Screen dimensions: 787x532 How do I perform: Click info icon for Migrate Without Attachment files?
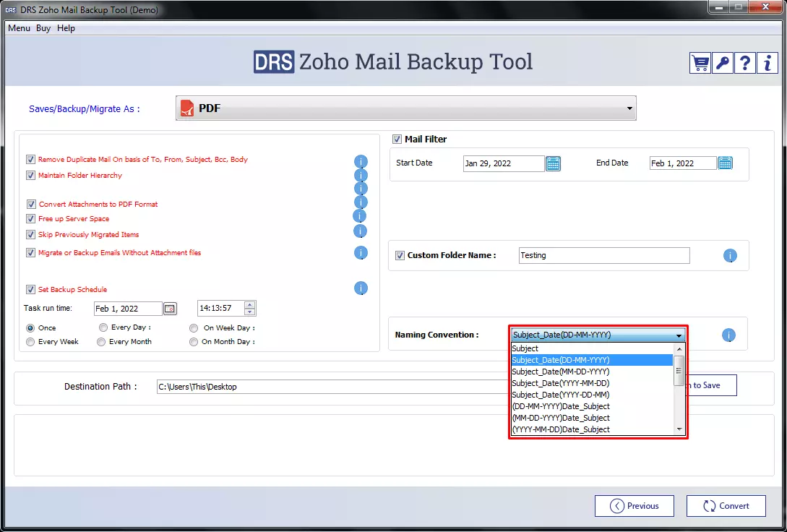(x=361, y=252)
